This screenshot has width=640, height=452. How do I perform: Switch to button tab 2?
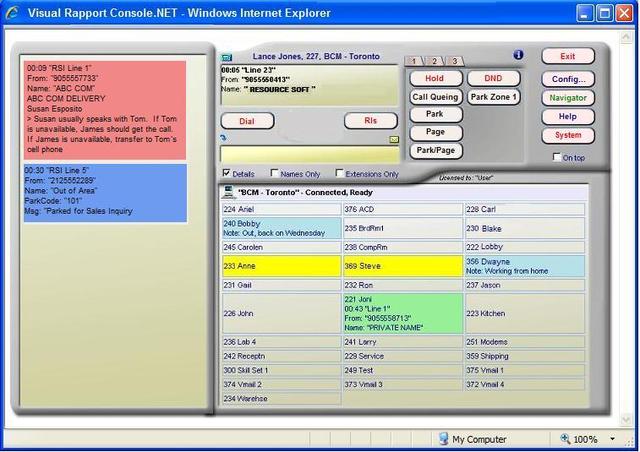434,61
